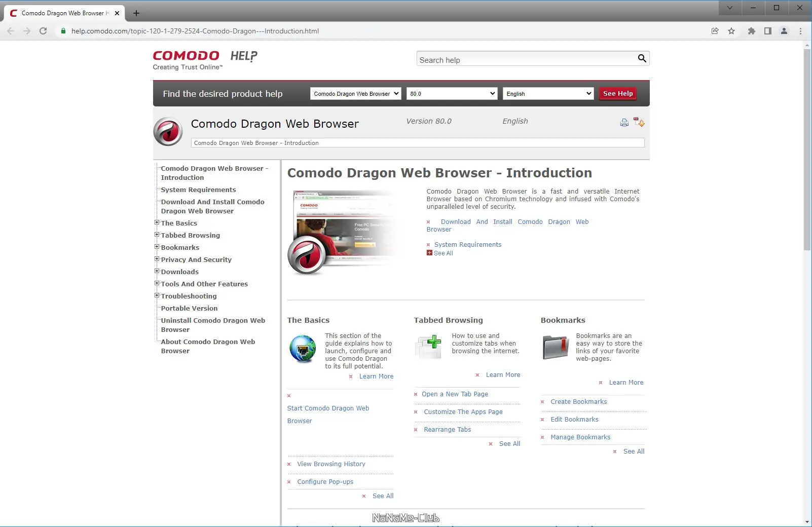The height and width of the screenshot is (527, 812).
Task: Open Download And Install sidebar item
Action: tap(212, 206)
